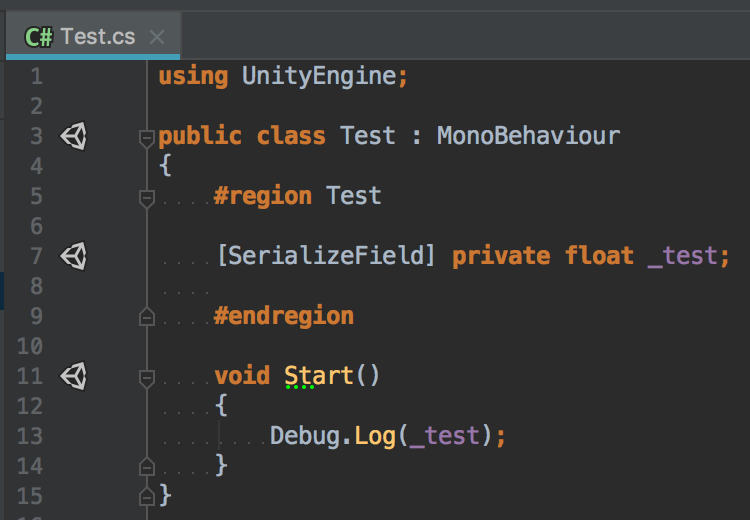Collapse the Test class fold marker

coord(147,139)
